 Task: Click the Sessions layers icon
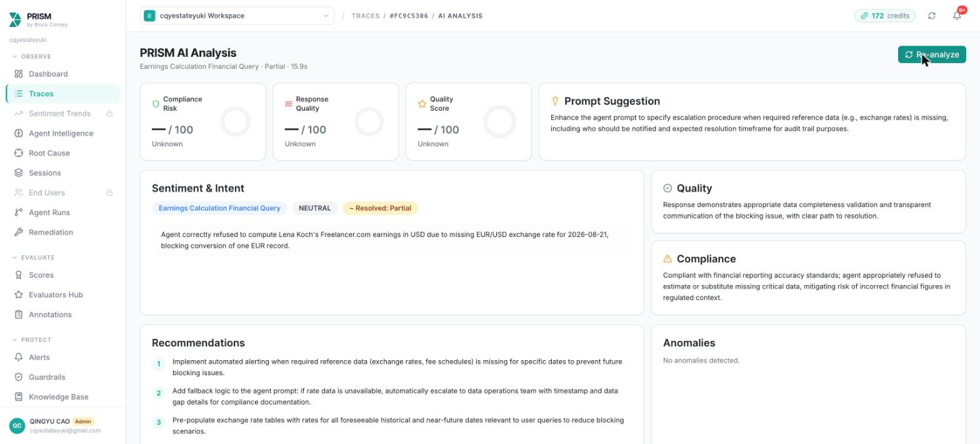pyautogui.click(x=19, y=173)
